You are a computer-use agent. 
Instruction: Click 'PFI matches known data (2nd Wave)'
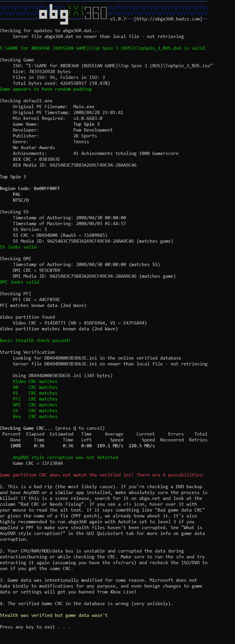43,305
